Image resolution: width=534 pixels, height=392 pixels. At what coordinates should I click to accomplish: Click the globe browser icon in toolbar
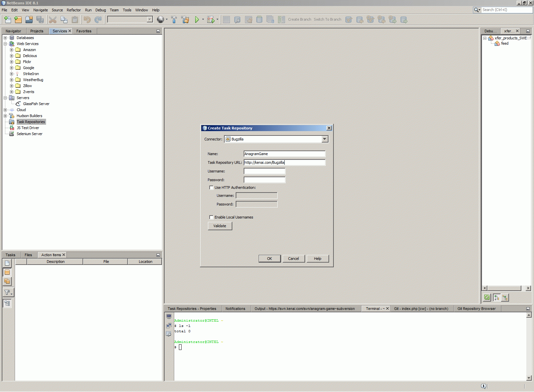click(161, 20)
